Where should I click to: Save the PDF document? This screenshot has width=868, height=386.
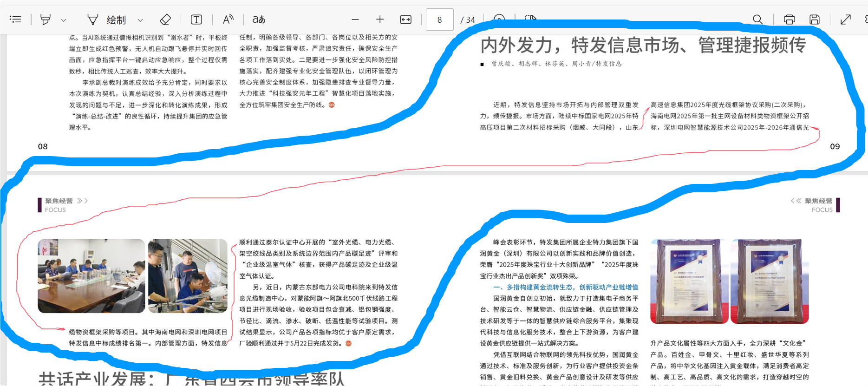point(815,20)
